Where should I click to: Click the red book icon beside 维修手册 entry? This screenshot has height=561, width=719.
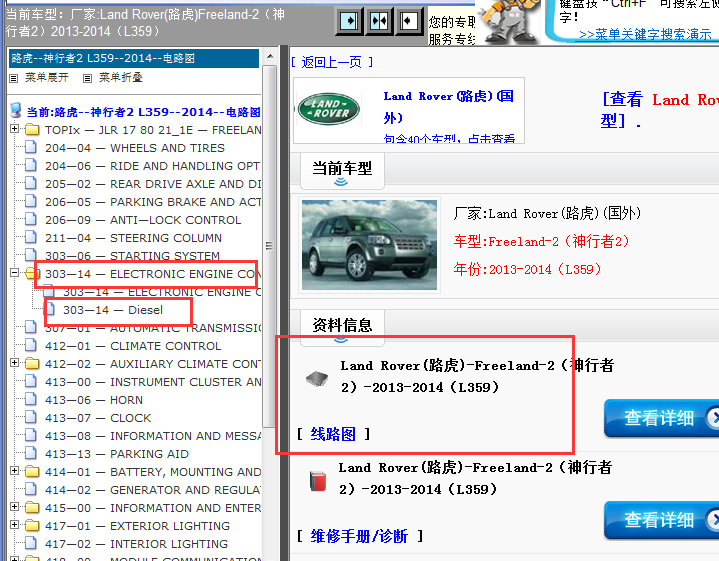pyautogui.click(x=317, y=481)
